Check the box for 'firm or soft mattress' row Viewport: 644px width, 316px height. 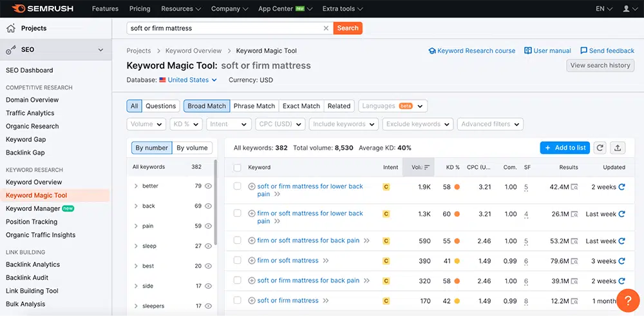coord(237,260)
